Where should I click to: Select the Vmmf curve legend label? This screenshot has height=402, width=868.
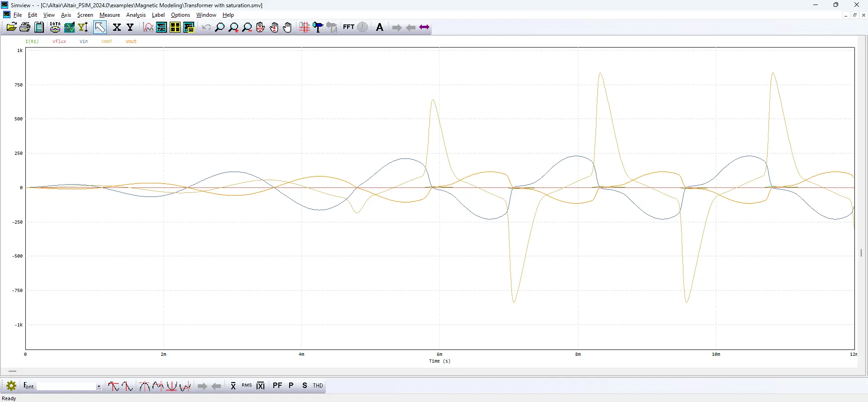pos(107,41)
